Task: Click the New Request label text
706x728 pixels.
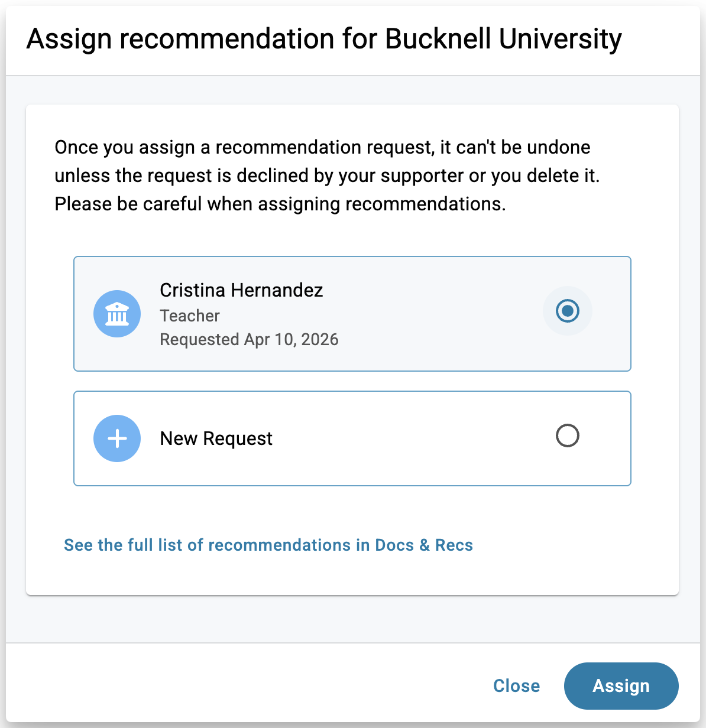Action: [216, 438]
